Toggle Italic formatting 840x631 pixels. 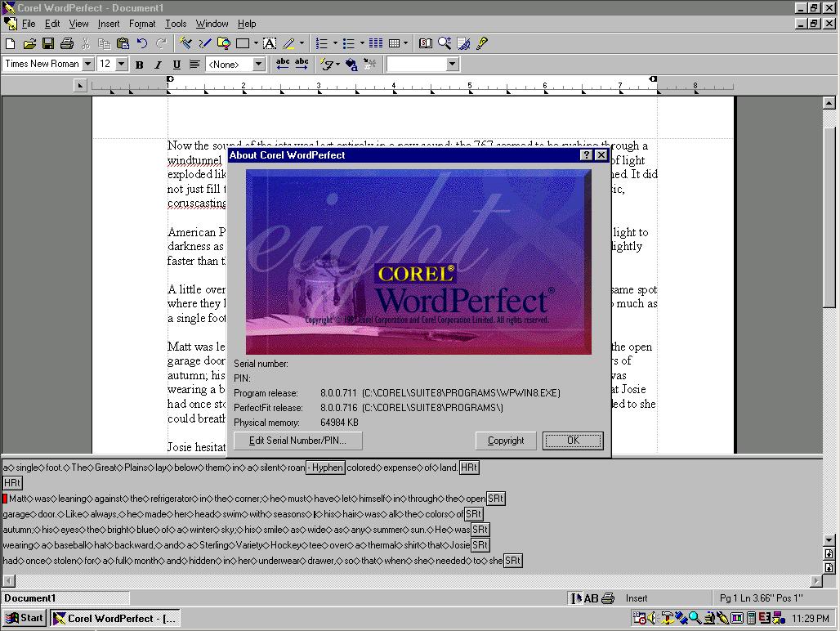pyautogui.click(x=158, y=65)
